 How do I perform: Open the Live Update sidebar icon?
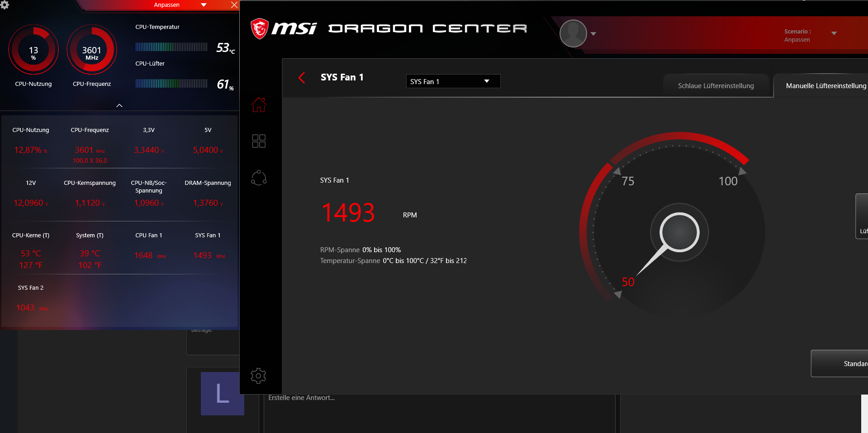259,178
